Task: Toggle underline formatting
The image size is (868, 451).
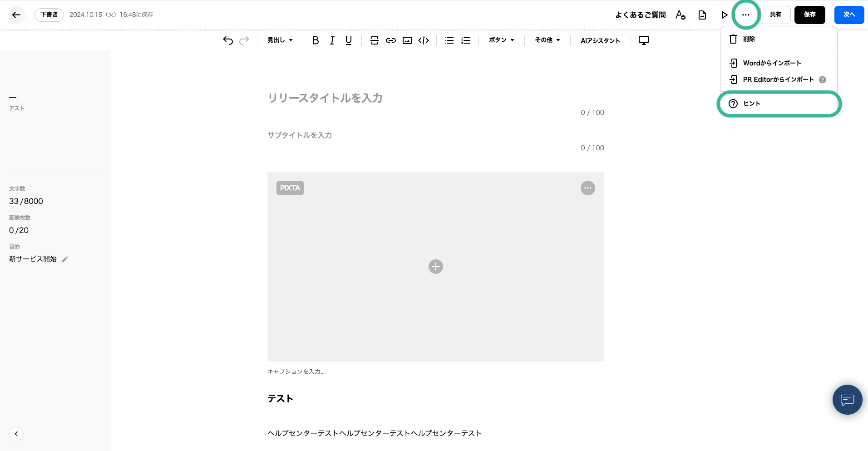Action: coord(348,40)
